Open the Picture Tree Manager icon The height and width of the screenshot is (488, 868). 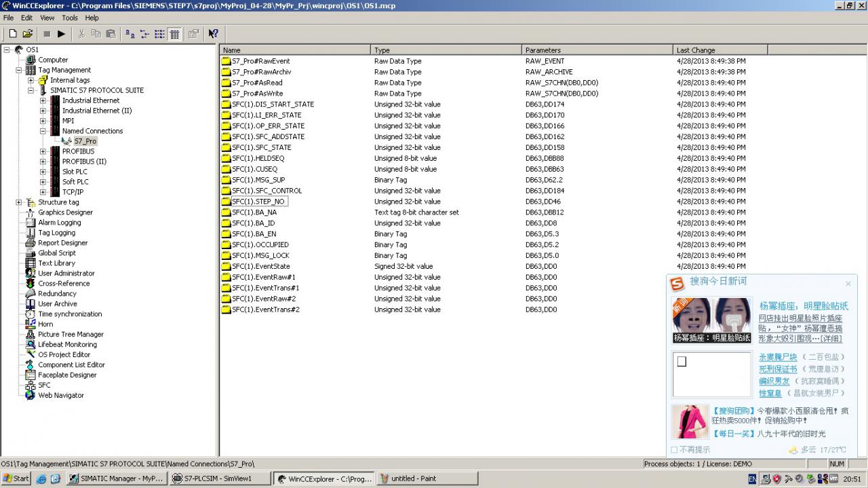[31, 335]
